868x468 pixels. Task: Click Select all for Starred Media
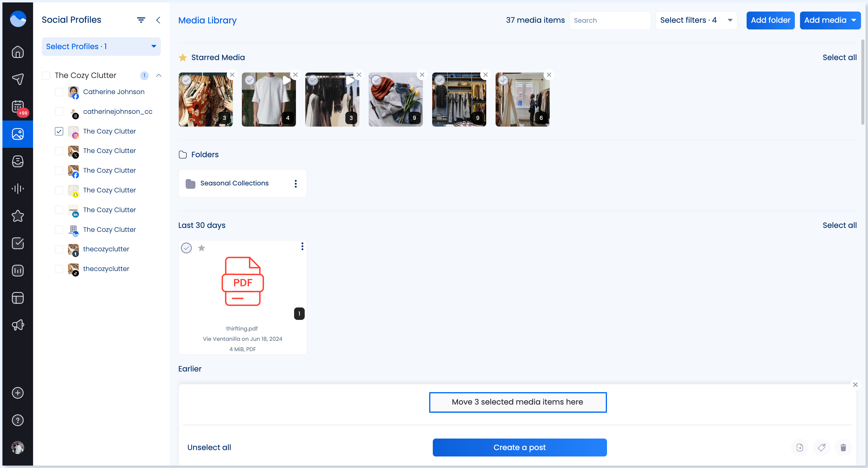click(x=839, y=57)
